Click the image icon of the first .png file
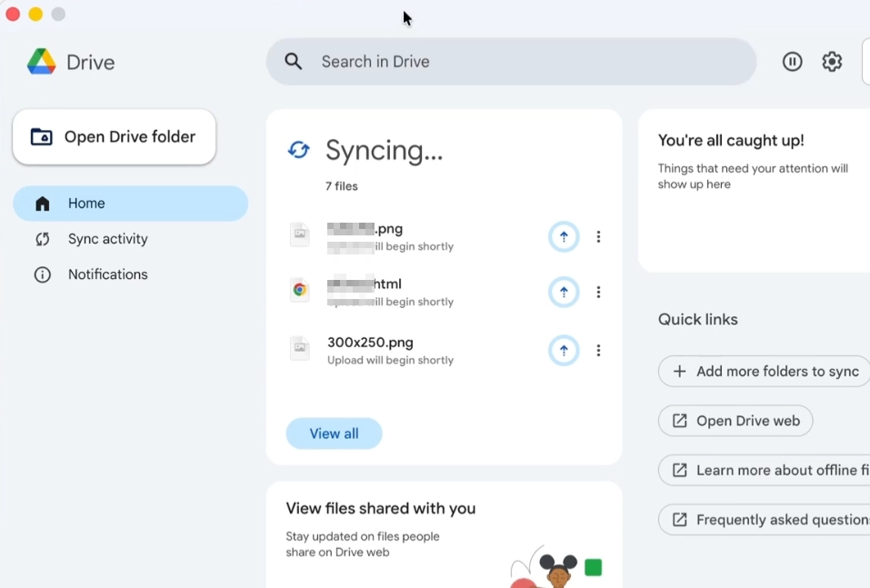Screen dimensions: 870x588 pos(300,234)
